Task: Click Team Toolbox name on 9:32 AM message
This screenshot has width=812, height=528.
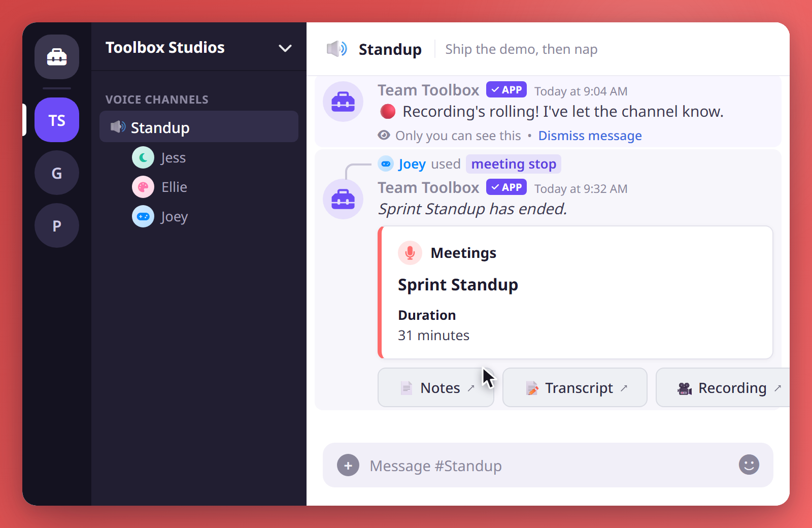Action: click(428, 188)
